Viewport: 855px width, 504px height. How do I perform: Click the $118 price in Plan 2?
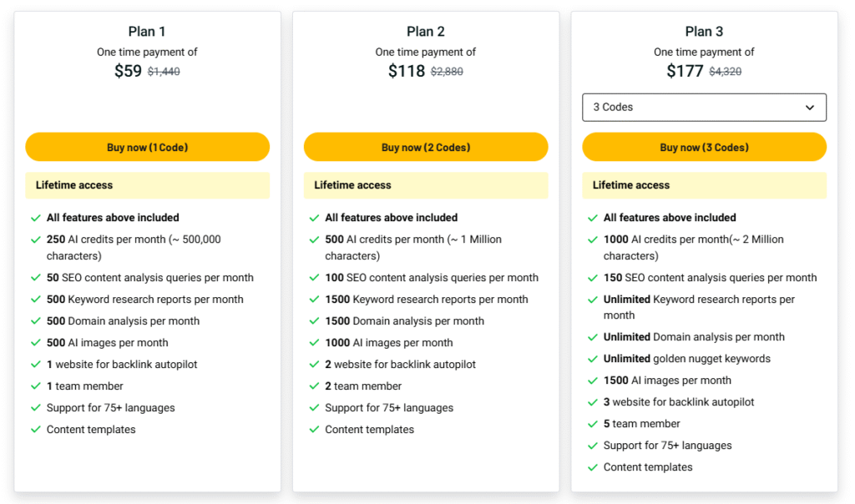(407, 71)
